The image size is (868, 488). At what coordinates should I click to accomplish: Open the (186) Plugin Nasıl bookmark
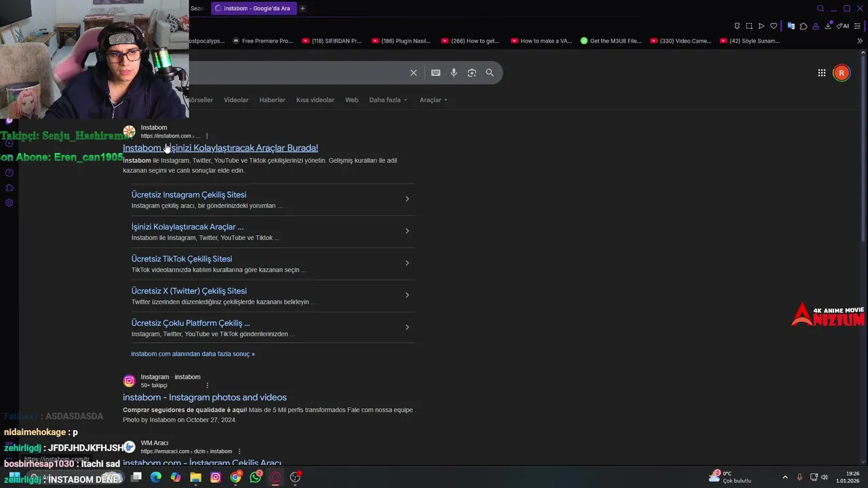coord(401,41)
